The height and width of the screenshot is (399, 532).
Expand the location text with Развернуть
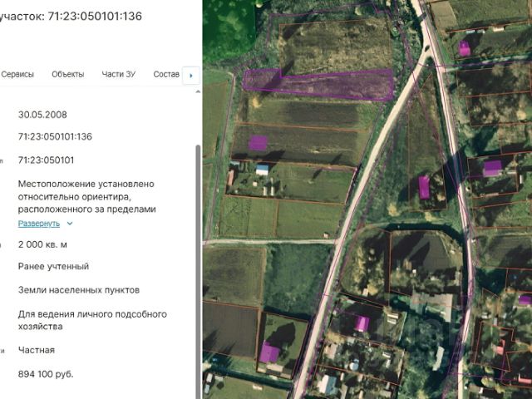(39, 224)
